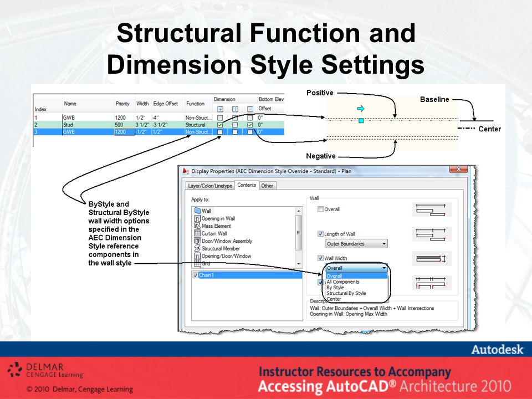Select the Opening in Wall icon
The height and width of the screenshot is (399, 532).
(197, 218)
